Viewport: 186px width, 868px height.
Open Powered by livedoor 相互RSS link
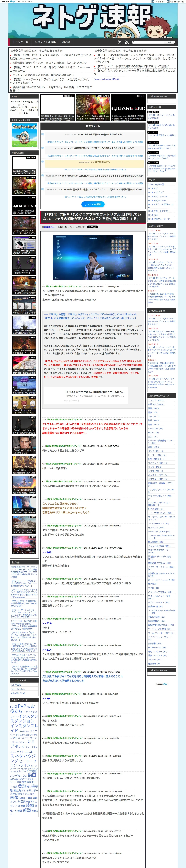click(x=106, y=79)
